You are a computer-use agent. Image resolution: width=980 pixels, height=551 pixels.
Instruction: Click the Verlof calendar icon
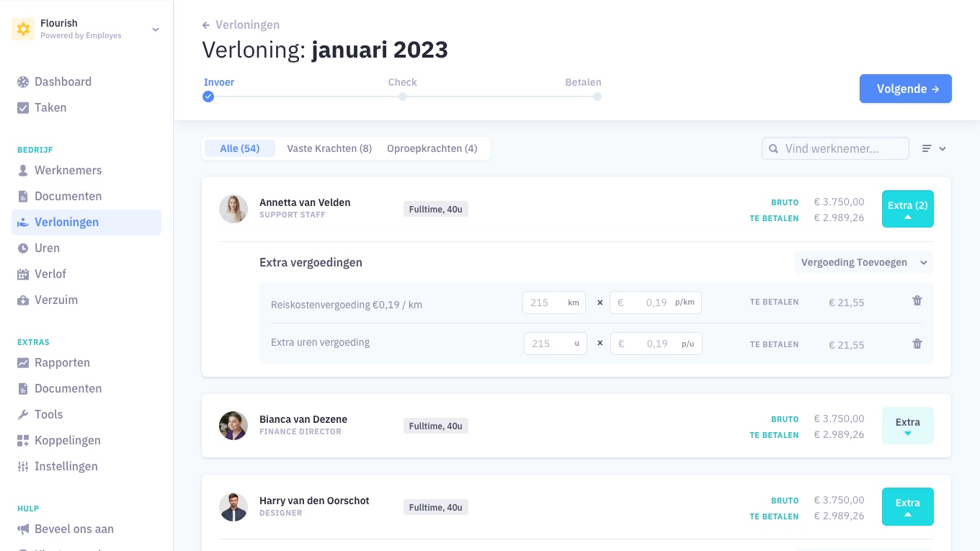[x=23, y=274]
